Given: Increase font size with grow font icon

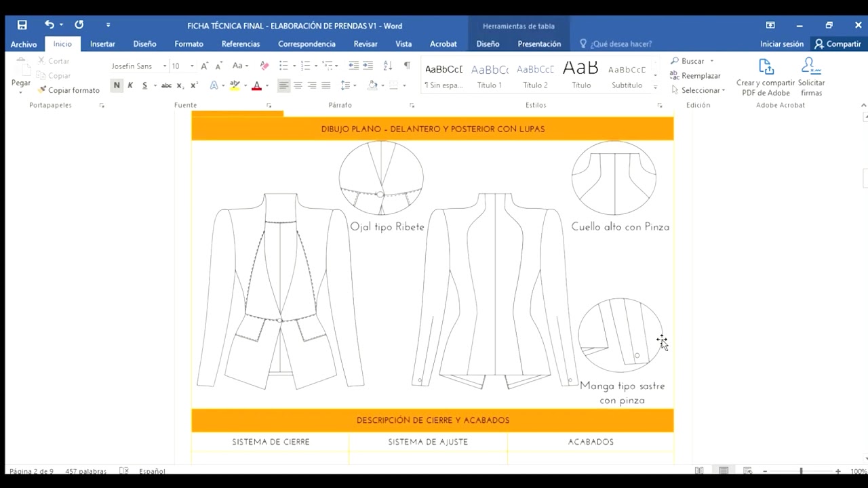Looking at the screenshot, I should 205,66.
